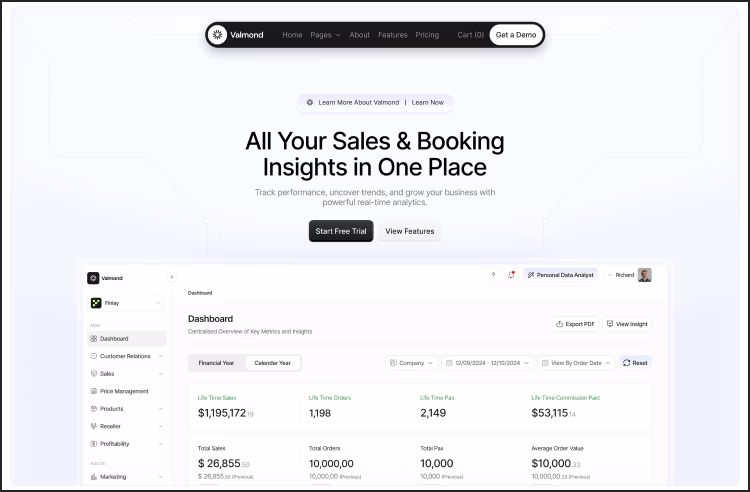Open the Finlay workspace selector dropdown
The width and height of the screenshot is (750, 492).
tap(126, 303)
